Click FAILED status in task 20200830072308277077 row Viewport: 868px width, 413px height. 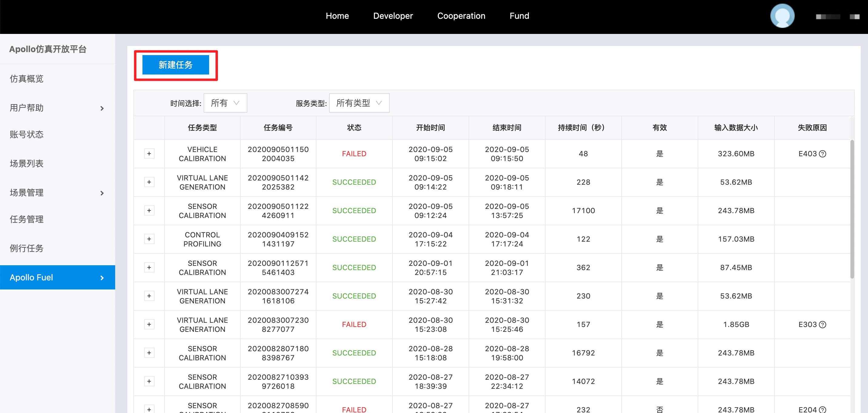click(354, 325)
